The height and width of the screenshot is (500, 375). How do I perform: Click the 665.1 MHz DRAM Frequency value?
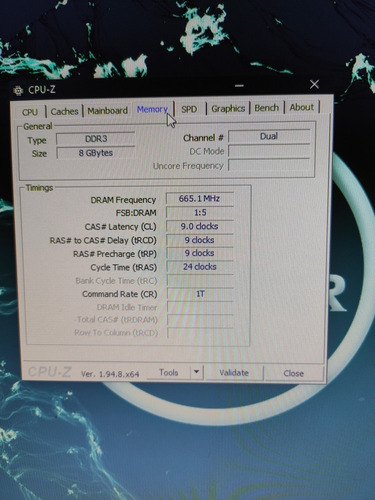coord(199,199)
